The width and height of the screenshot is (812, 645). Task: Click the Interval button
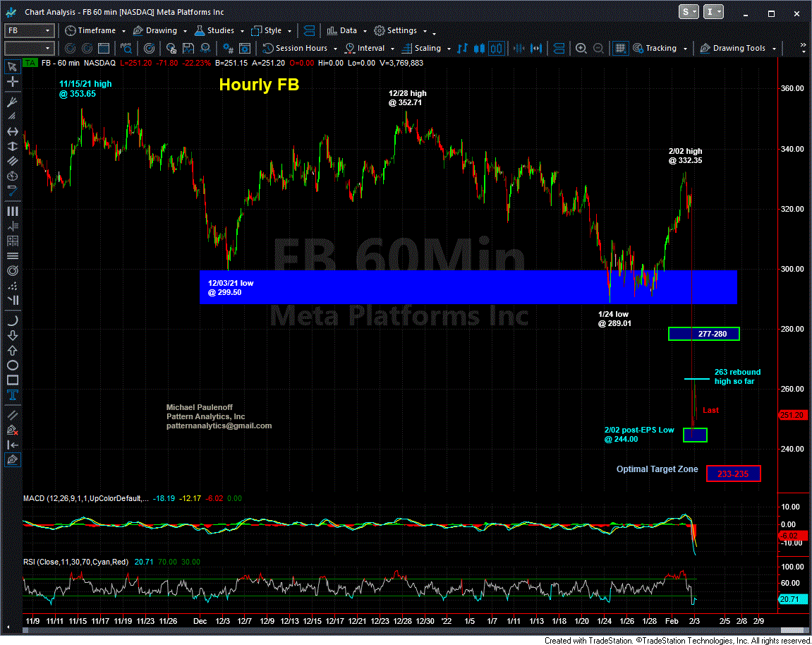365,48
